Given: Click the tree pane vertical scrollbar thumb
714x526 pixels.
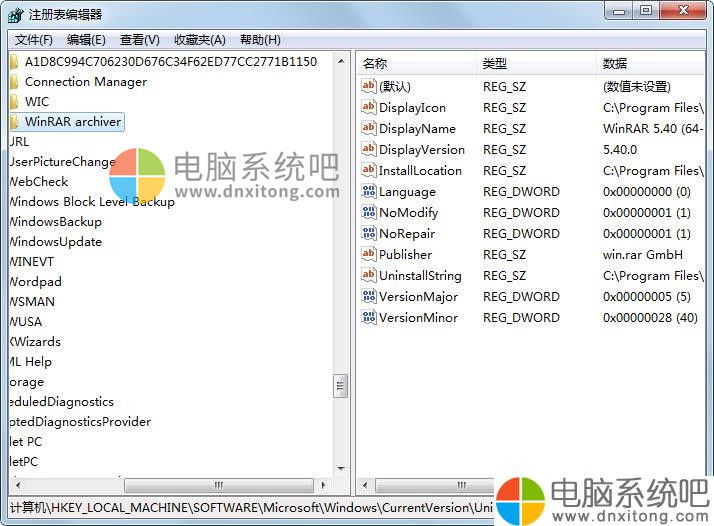Looking at the screenshot, I should (341, 386).
